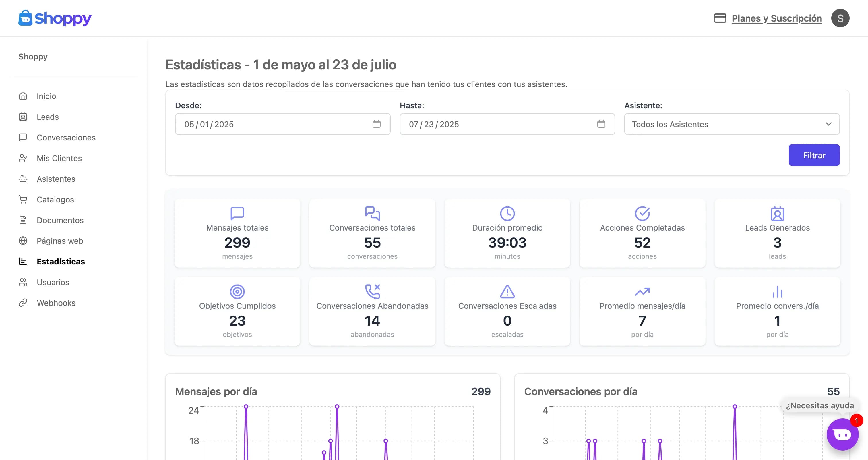Select the 55 conversaciones value

pos(372,243)
